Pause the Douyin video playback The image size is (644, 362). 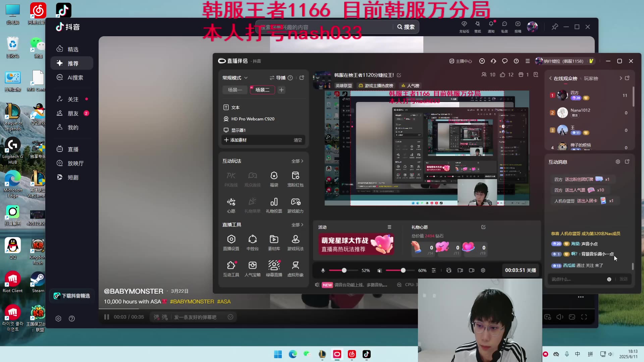pos(107,317)
